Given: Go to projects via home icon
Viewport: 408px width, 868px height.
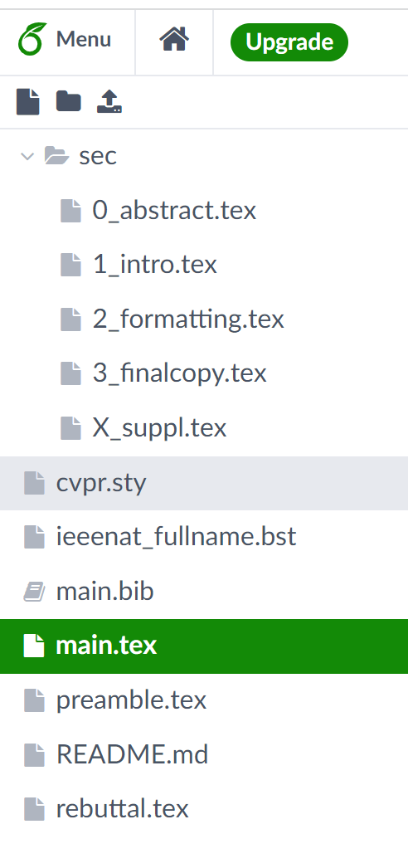Looking at the screenshot, I should point(174,40).
